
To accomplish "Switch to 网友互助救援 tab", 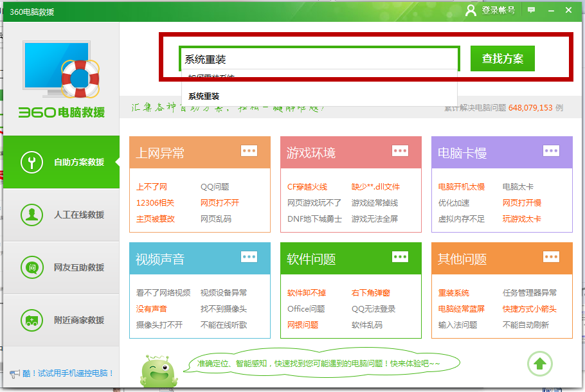I will pos(62,267).
